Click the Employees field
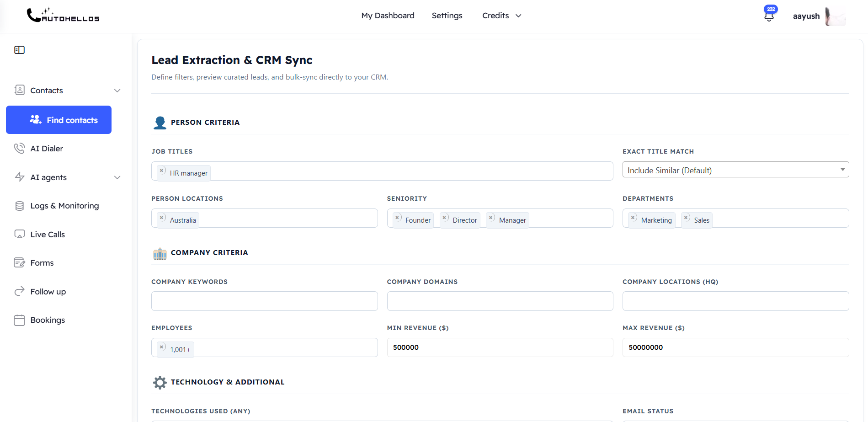This screenshot has height=422, width=868. (265, 347)
